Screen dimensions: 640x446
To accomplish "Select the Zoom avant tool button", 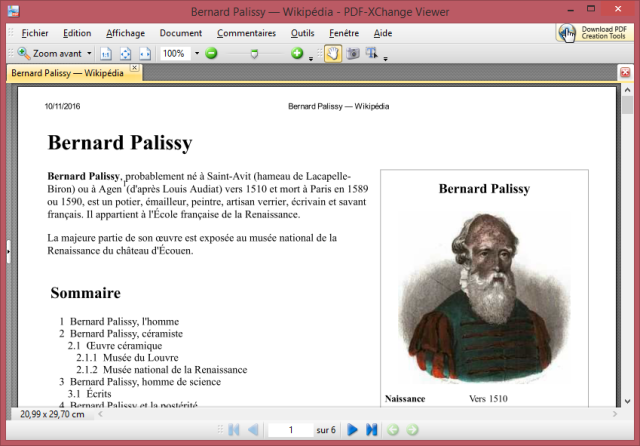I will 50,53.
